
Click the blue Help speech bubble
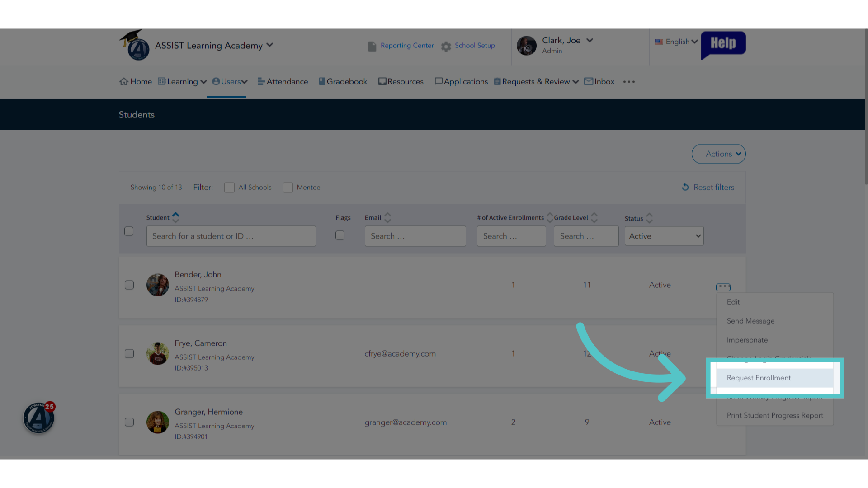[723, 45]
